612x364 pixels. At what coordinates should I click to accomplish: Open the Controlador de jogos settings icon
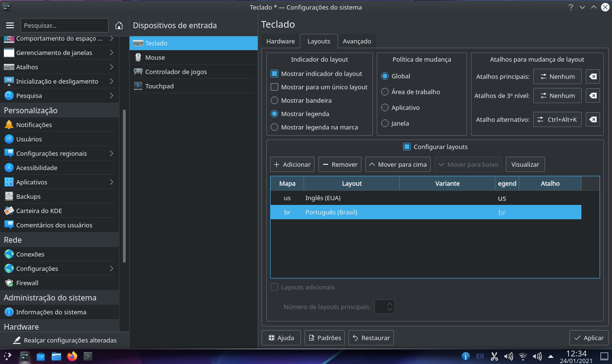click(x=137, y=72)
